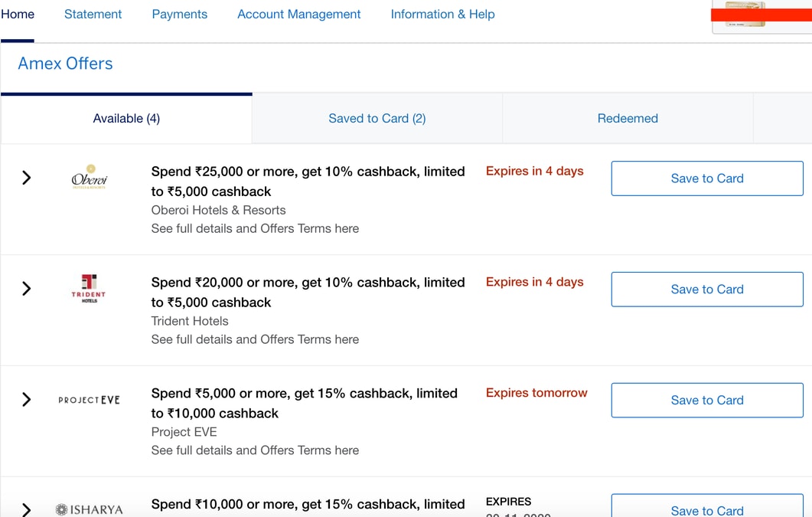The image size is (812, 517).
Task: Click the Project EVE logo
Action: (89, 400)
